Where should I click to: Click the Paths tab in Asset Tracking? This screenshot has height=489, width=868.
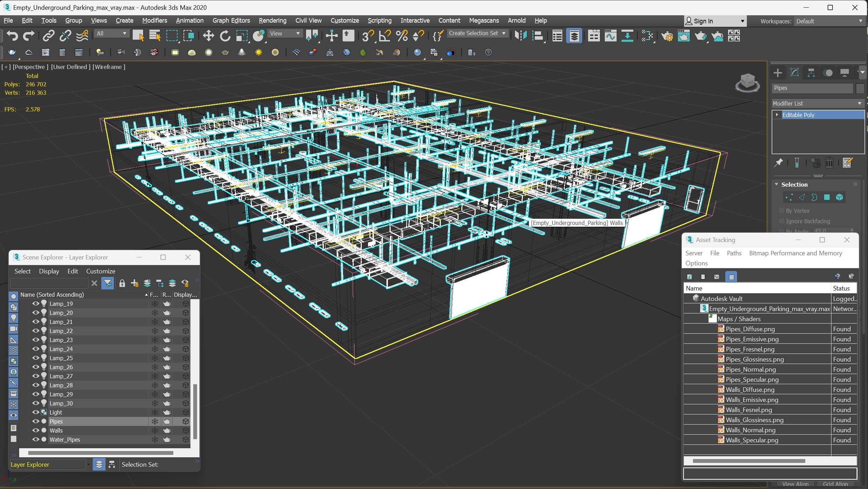pos(734,254)
